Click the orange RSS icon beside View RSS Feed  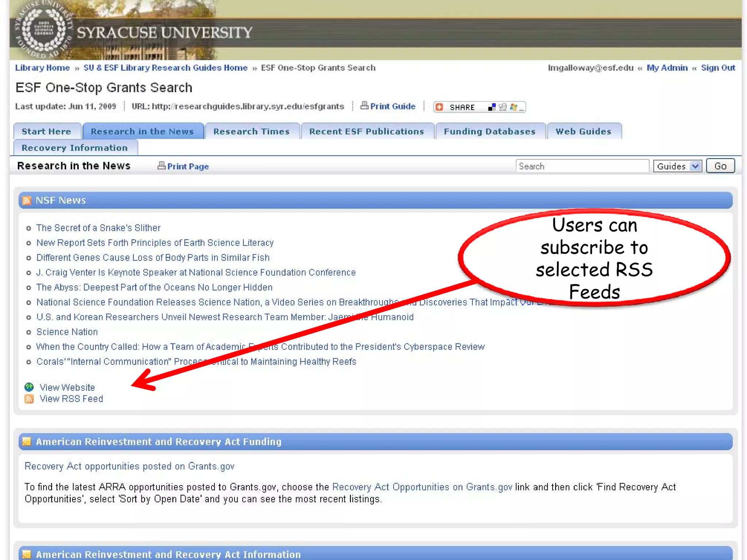click(x=29, y=399)
